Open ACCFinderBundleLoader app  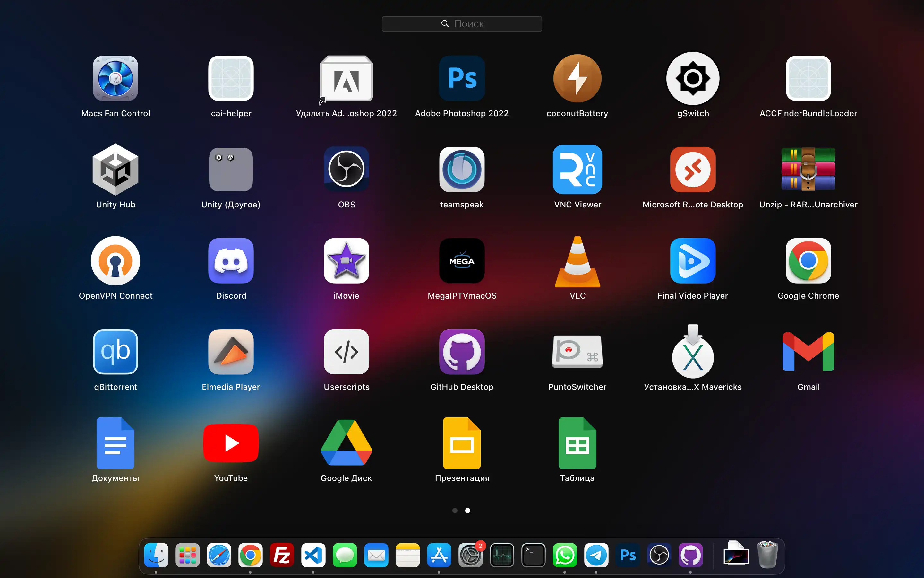[x=808, y=78]
